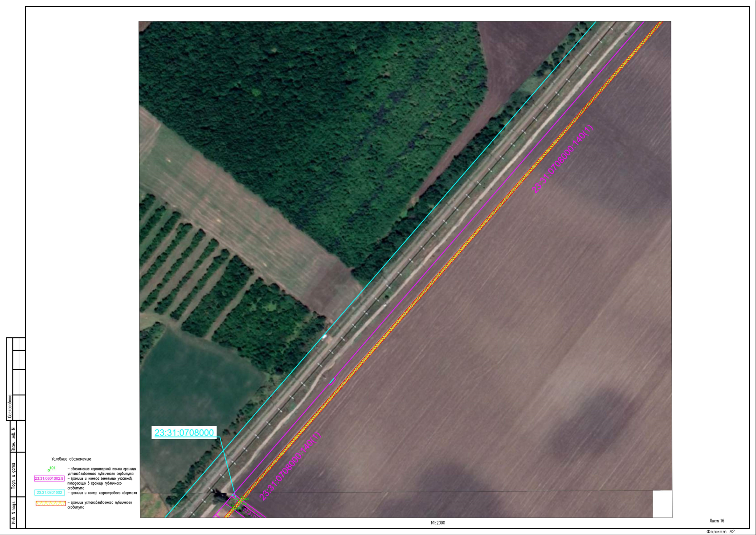
Task: Click the "обозначение характерной точки" legend description
Action: click(102, 471)
